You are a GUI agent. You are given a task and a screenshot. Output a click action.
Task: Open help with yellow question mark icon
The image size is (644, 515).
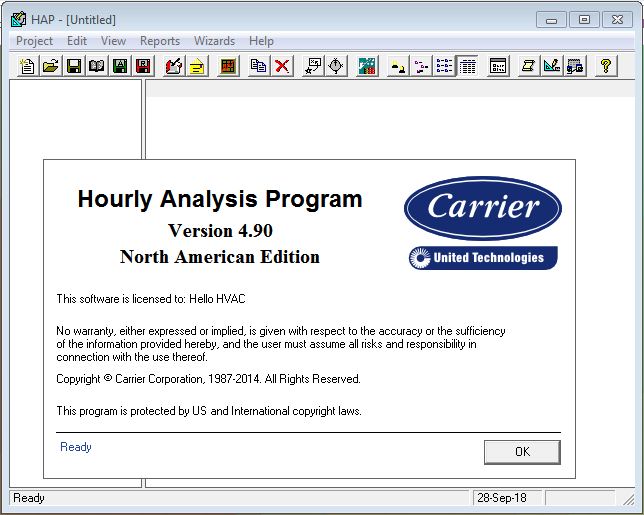pos(606,66)
